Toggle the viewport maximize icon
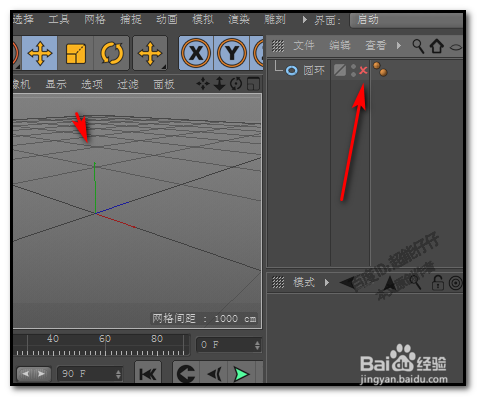The image size is (477, 397). click(253, 84)
